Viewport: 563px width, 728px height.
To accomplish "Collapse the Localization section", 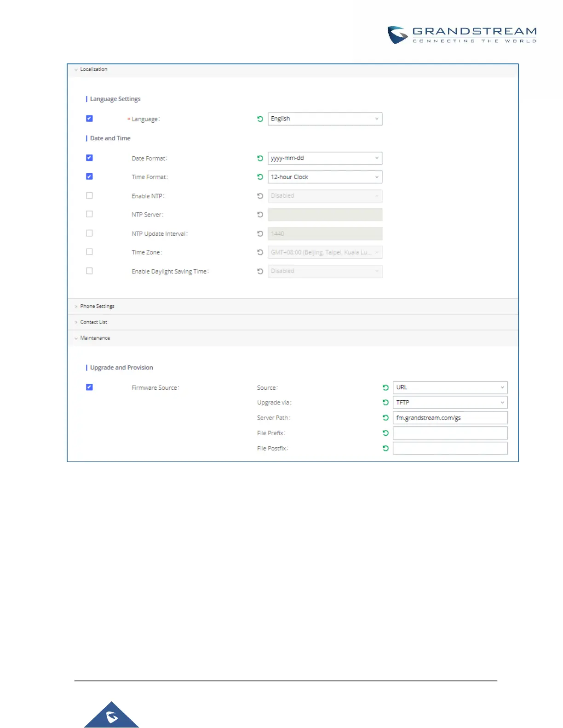I will click(x=93, y=69).
